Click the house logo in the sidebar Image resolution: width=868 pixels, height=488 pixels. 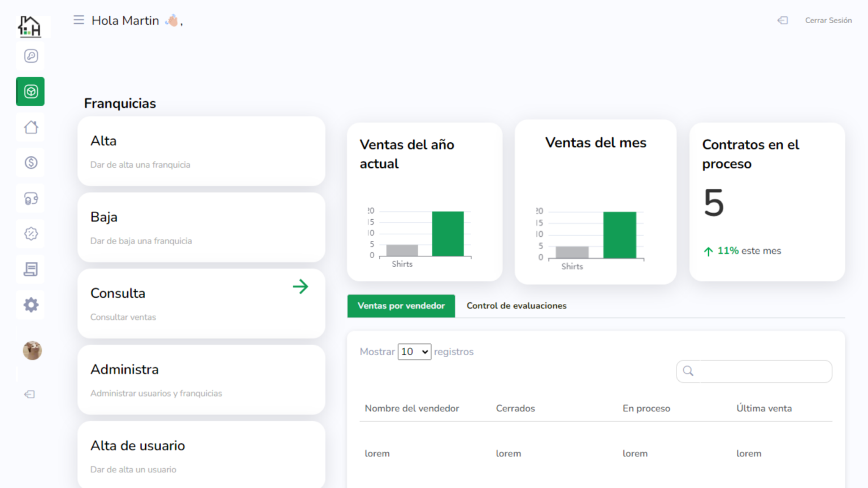pos(29,26)
